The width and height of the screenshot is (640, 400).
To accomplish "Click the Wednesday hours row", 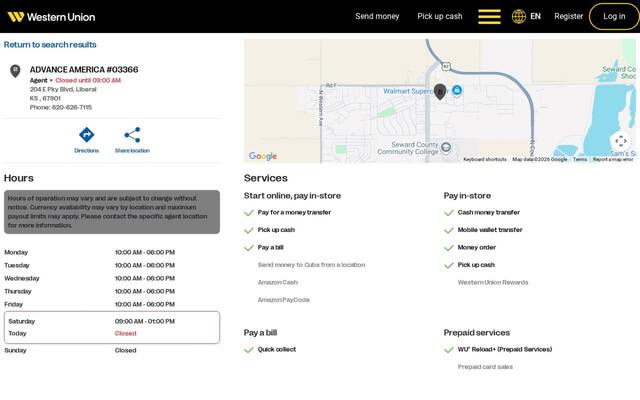I will click(112, 278).
